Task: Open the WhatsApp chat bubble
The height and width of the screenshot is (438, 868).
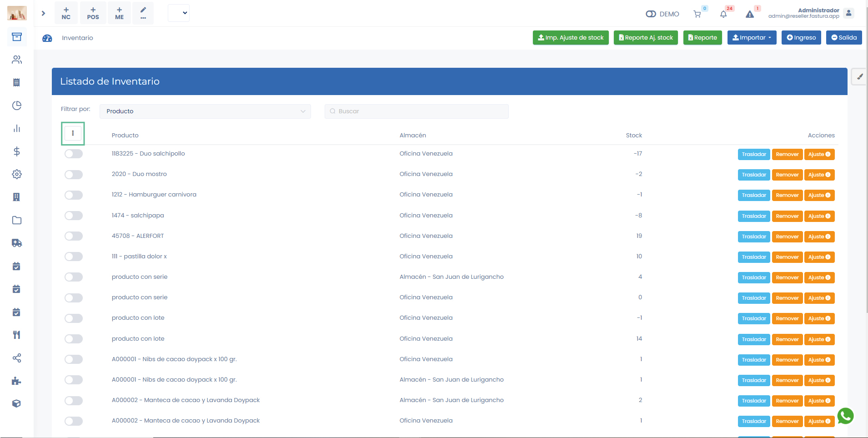Action: point(845,416)
